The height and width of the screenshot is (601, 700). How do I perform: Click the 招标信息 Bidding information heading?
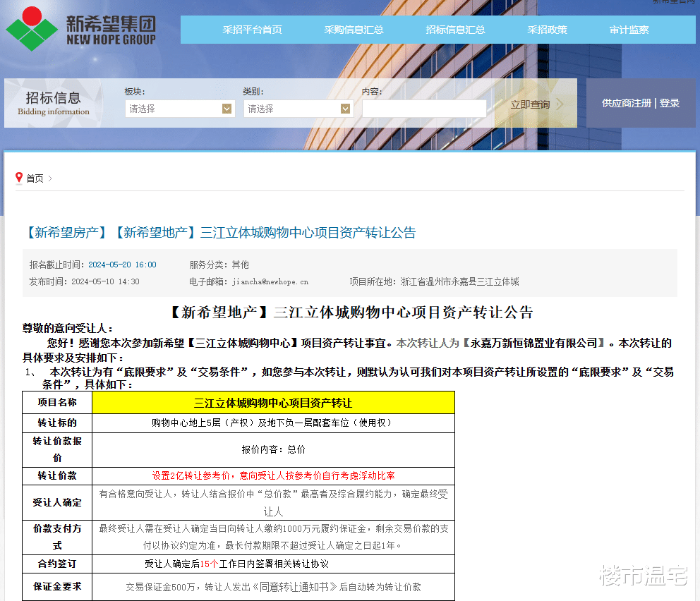pos(53,103)
